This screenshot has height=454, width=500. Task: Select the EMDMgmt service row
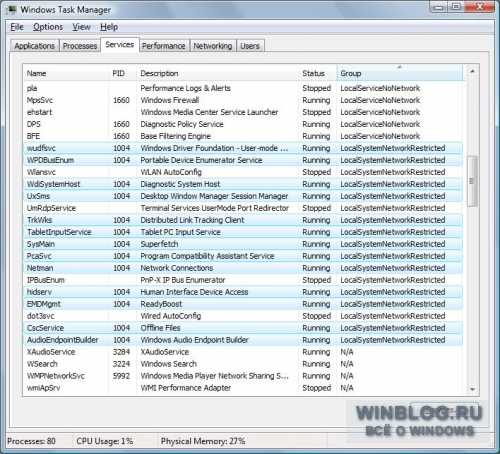click(243, 304)
